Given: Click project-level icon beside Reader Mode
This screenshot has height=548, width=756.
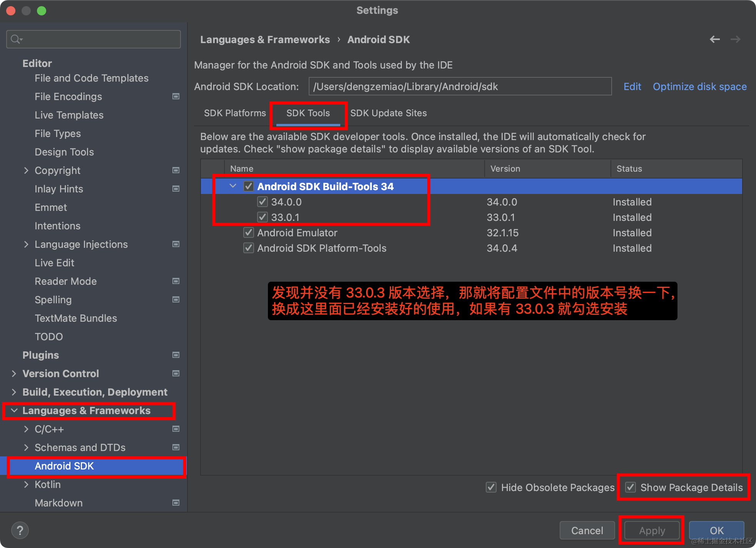Looking at the screenshot, I should [176, 281].
